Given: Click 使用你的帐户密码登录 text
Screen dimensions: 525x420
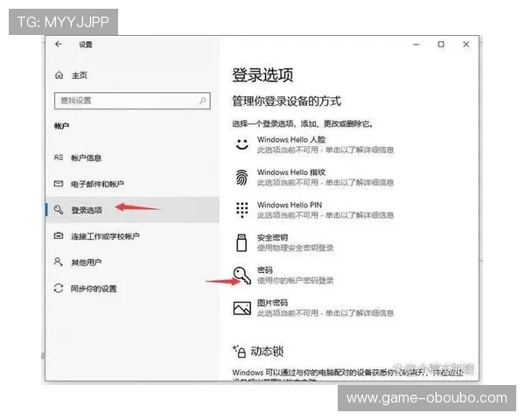Looking at the screenshot, I should tap(296, 281).
